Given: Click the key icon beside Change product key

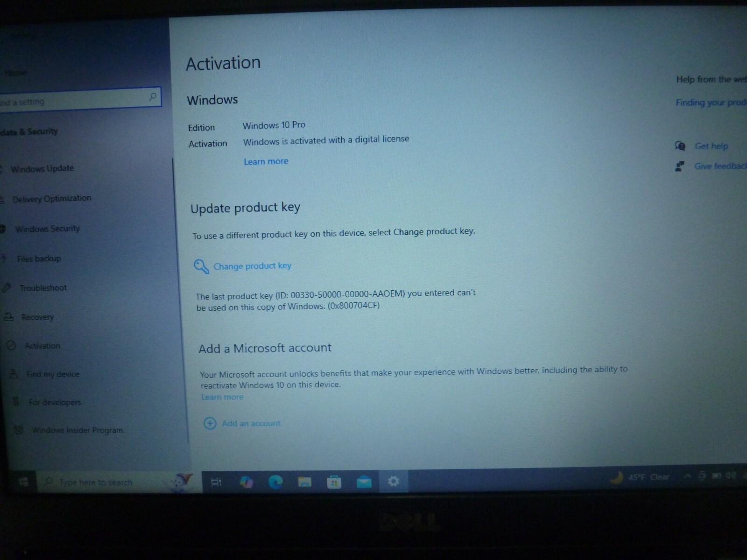Looking at the screenshot, I should tap(201, 266).
